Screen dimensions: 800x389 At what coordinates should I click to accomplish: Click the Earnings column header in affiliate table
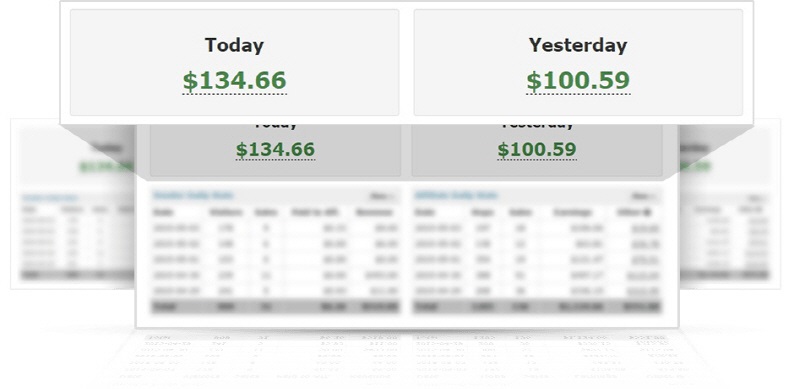[x=573, y=212]
